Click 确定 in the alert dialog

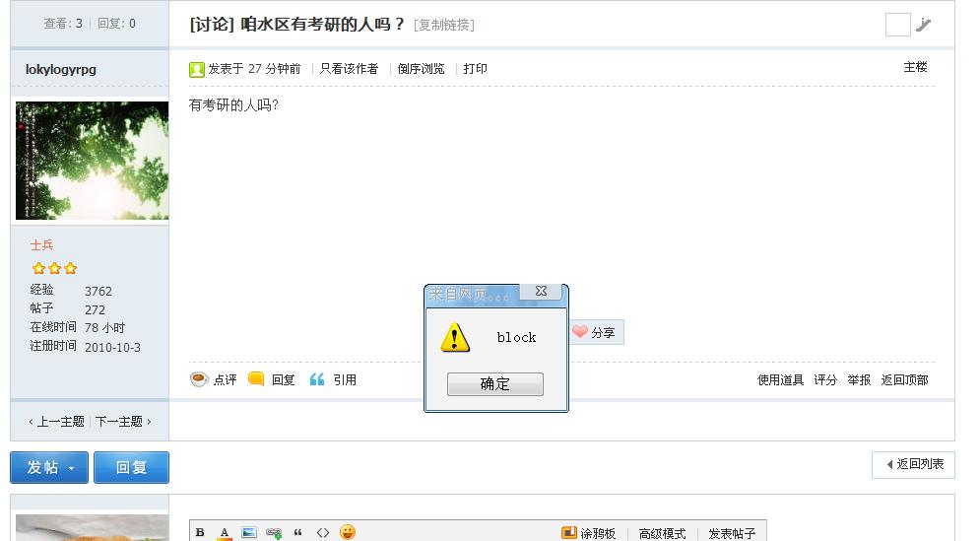tap(495, 384)
